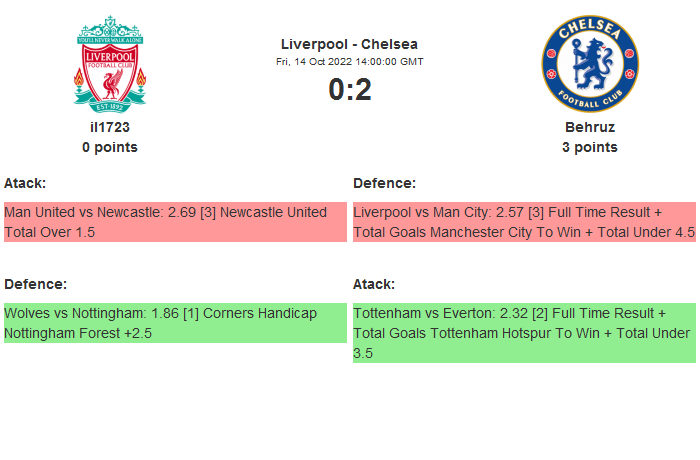
Task: Open the Behruz player name
Action: 589,127
